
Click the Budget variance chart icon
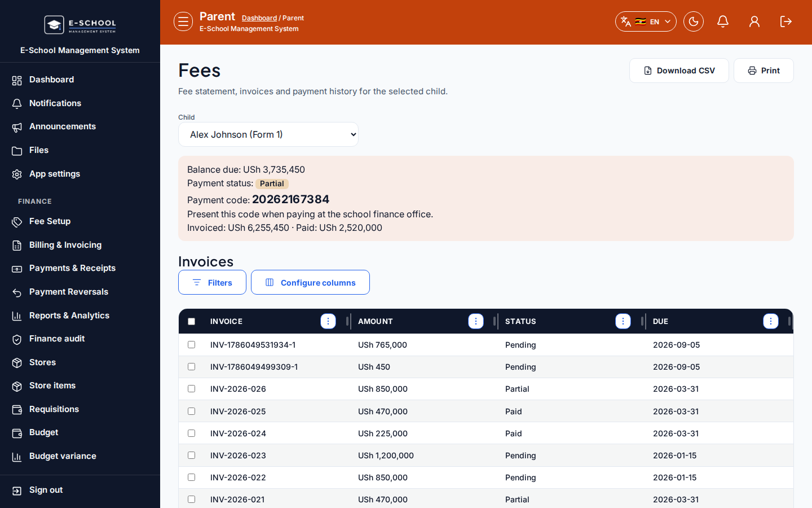(17, 457)
